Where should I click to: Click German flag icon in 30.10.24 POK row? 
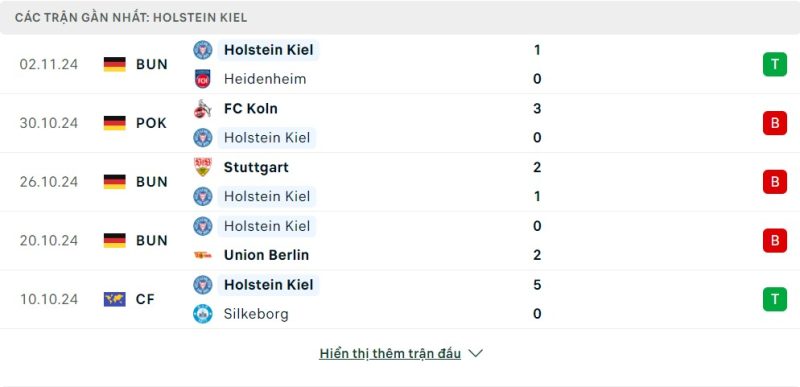[x=115, y=123]
